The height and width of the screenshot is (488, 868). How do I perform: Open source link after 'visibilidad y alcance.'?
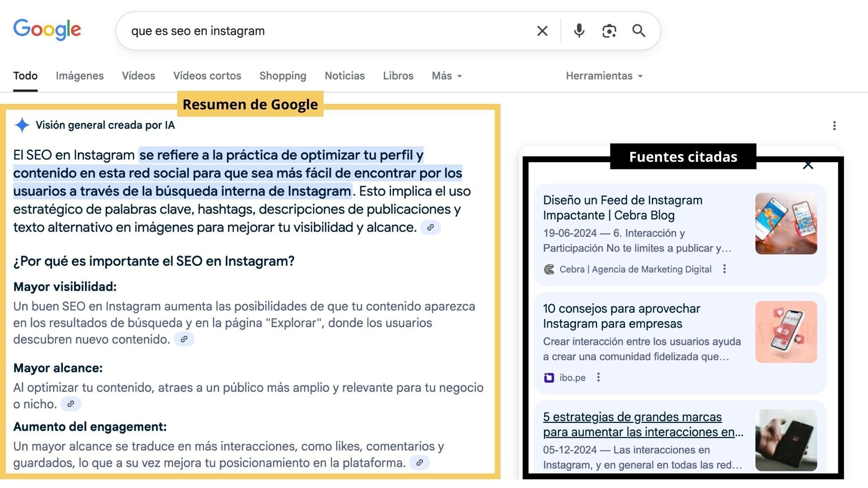coord(430,227)
